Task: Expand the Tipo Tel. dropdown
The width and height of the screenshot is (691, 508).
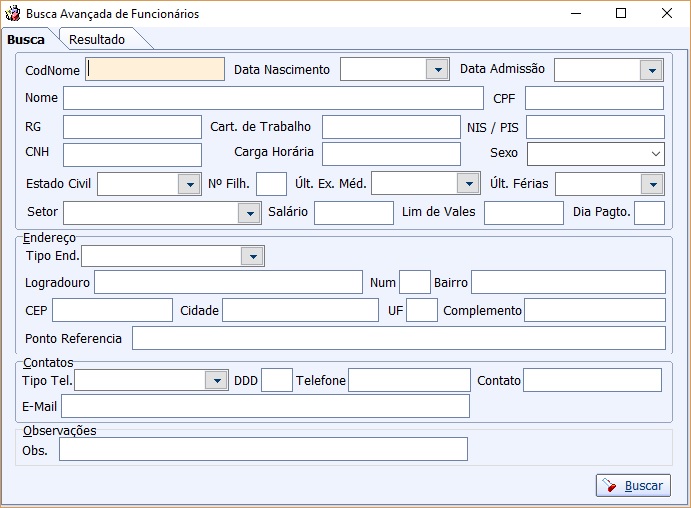Action: pyautogui.click(x=216, y=380)
